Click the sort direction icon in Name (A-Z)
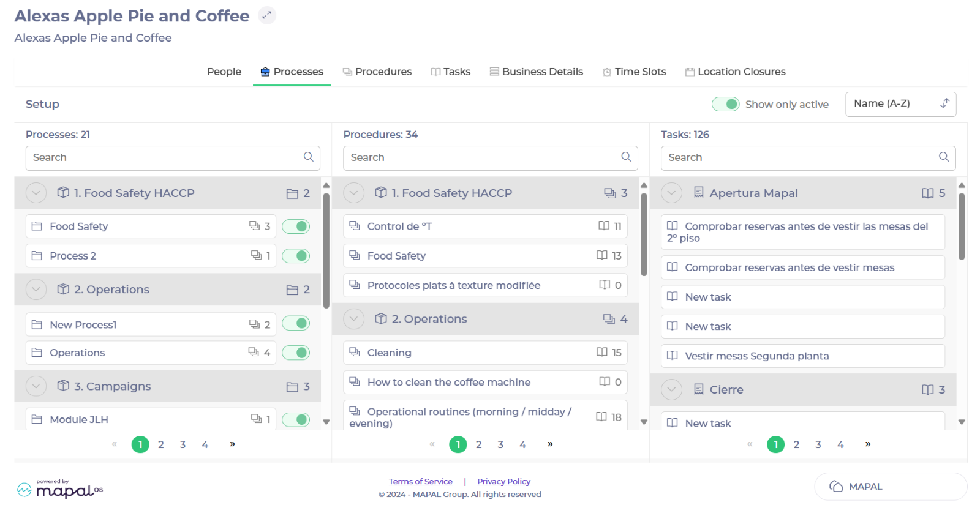The height and width of the screenshot is (505, 980). click(945, 103)
